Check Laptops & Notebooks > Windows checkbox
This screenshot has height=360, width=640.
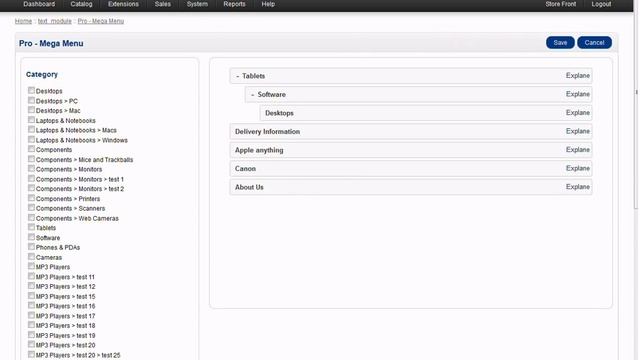31,139
